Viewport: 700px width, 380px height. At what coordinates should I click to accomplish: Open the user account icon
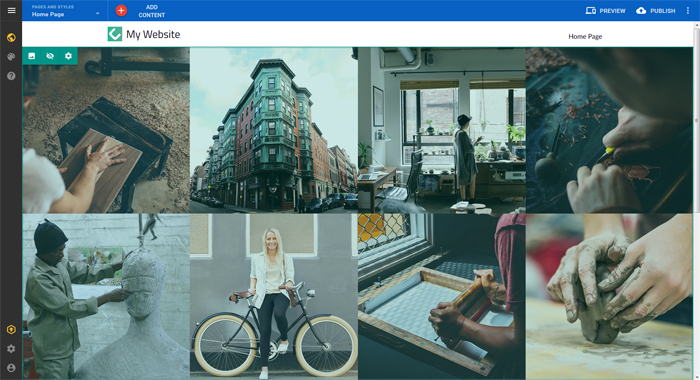(x=11, y=368)
